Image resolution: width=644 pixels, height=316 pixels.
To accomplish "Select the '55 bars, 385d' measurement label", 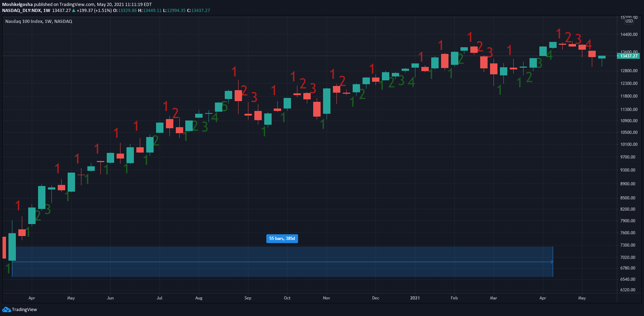I will click(282, 238).
